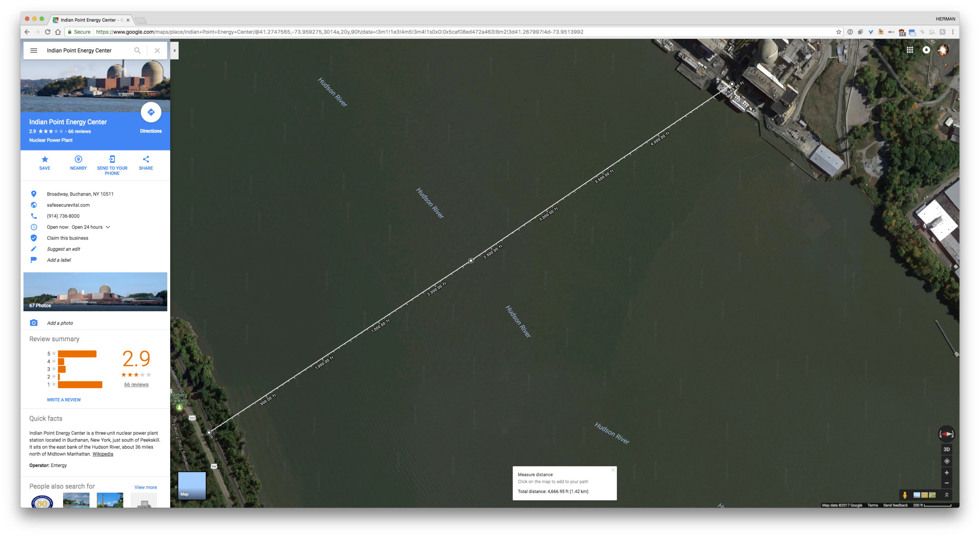Open the Google account avatar
The height and width of the screenshot is (537, 980).
coord(942,50)
